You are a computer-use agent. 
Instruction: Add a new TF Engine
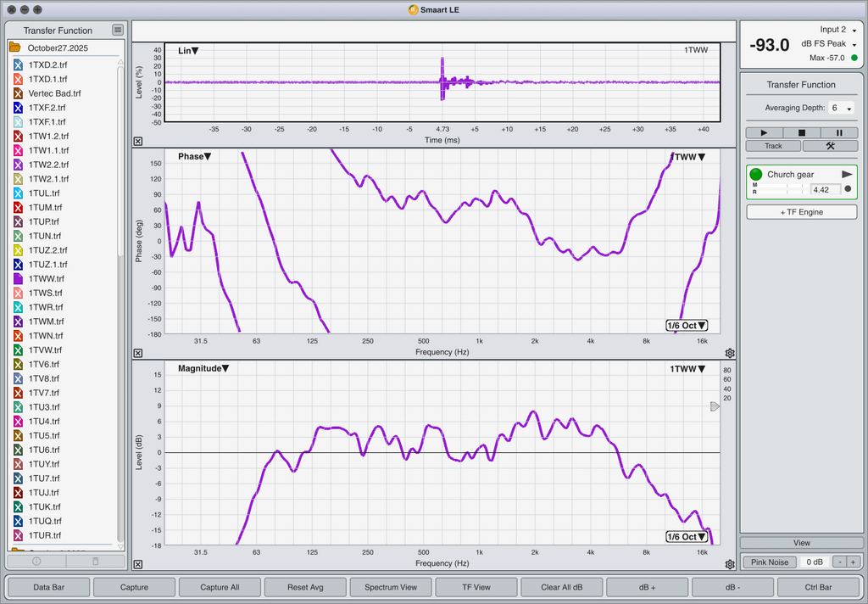[x=801, y=212]
